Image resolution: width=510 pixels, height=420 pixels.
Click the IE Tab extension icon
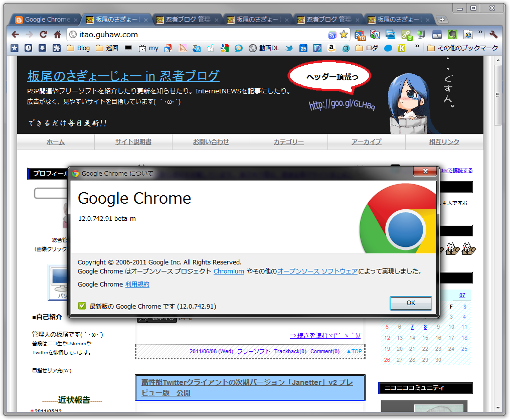(x=468, y=35)
